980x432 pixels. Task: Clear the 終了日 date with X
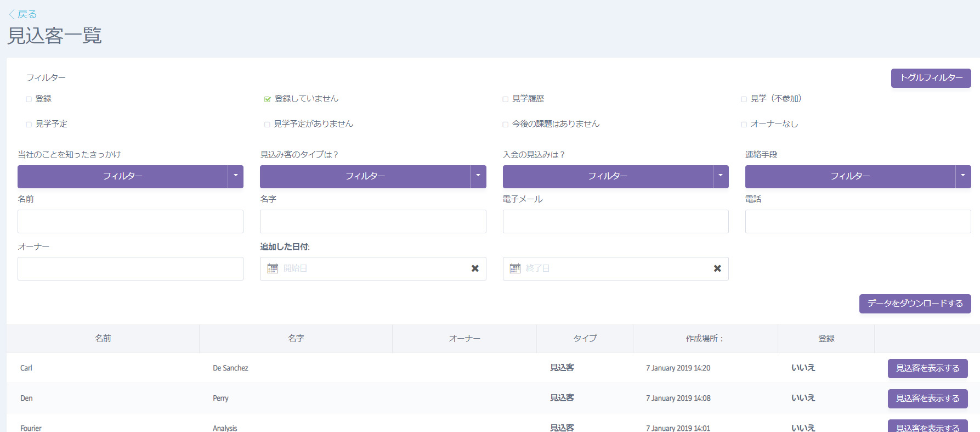click(717, 268)
